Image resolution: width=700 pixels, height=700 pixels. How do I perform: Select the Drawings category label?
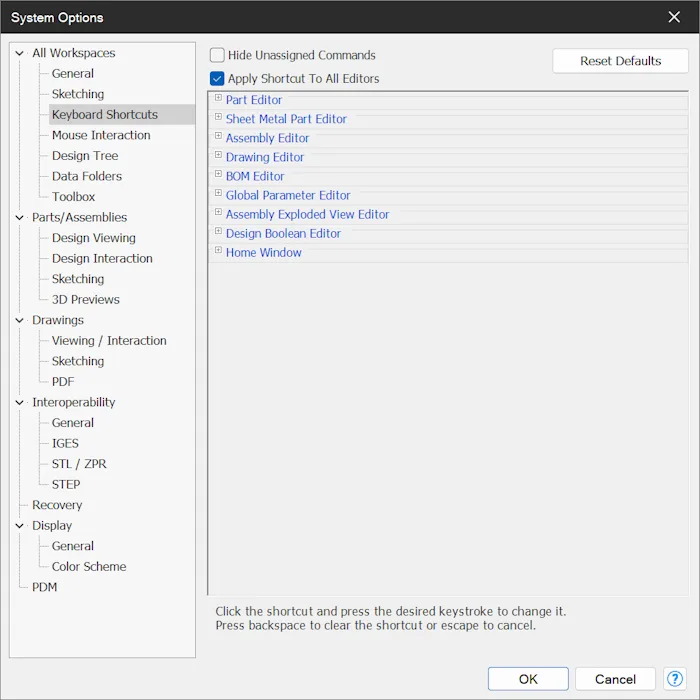click(x=58, y=320)
